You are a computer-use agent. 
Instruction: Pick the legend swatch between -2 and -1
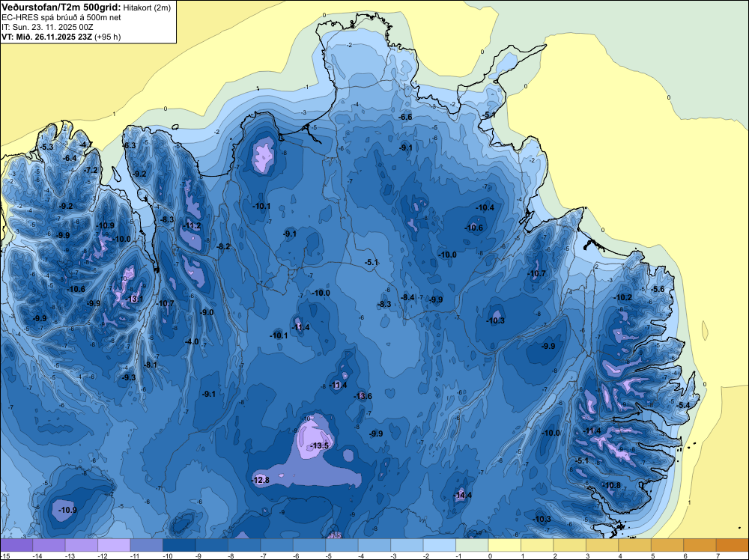[440, 545]
